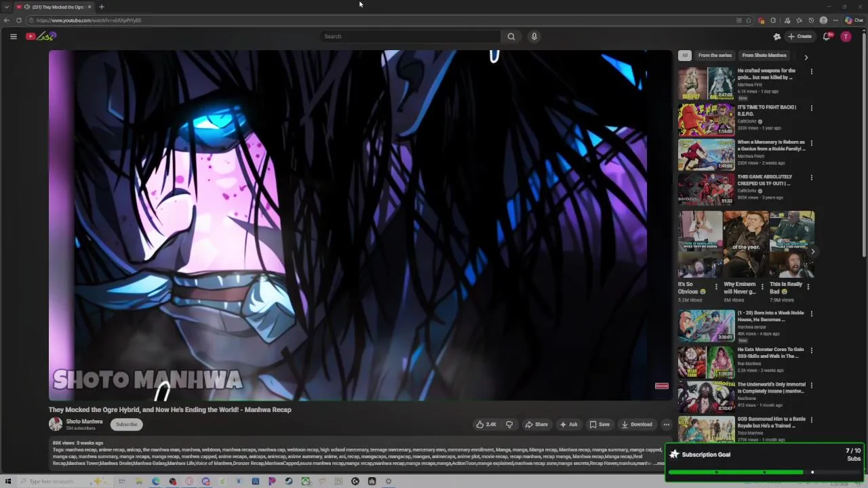Open options for 'He Eats Monster Cores' video

(x=811, y=350)
